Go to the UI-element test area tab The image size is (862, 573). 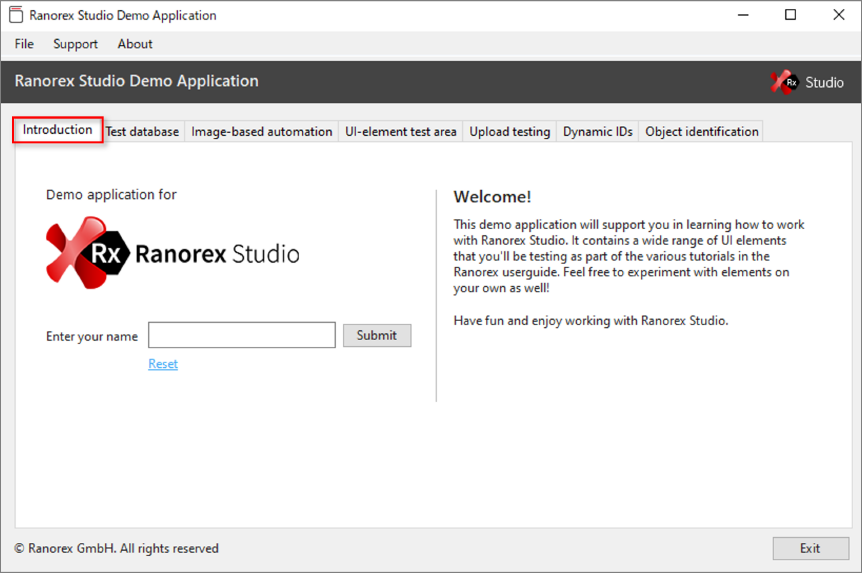click(x=401, y=132)
